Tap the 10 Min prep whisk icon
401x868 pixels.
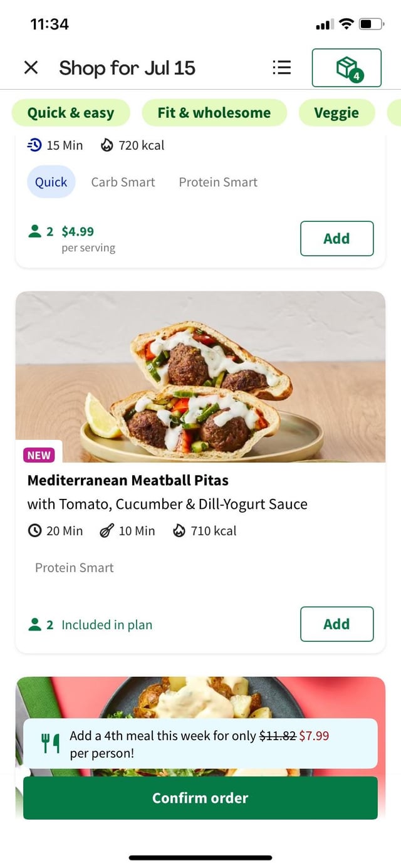(107, 531)
